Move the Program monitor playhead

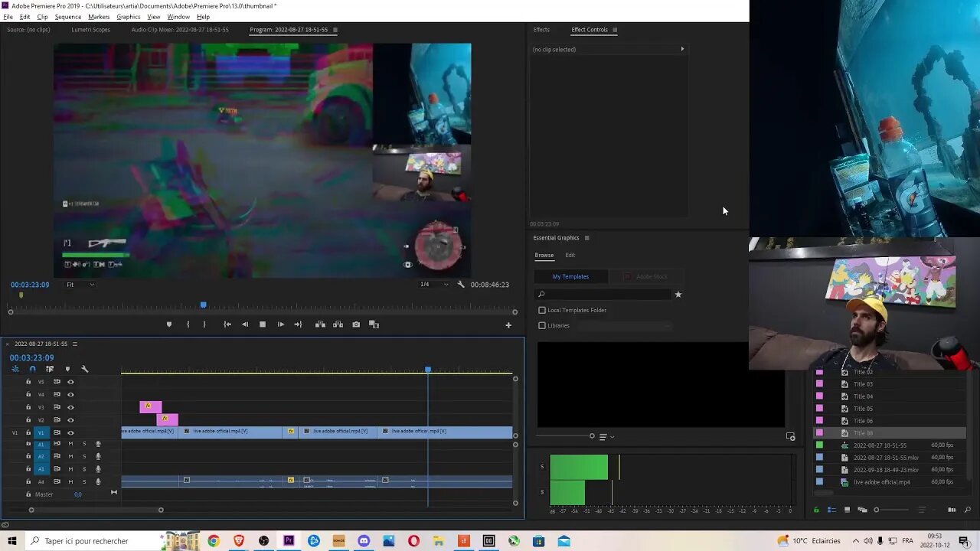[203, 305]
